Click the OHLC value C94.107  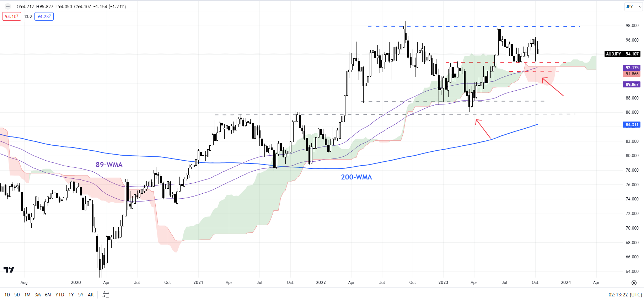[x=82, y=7]
